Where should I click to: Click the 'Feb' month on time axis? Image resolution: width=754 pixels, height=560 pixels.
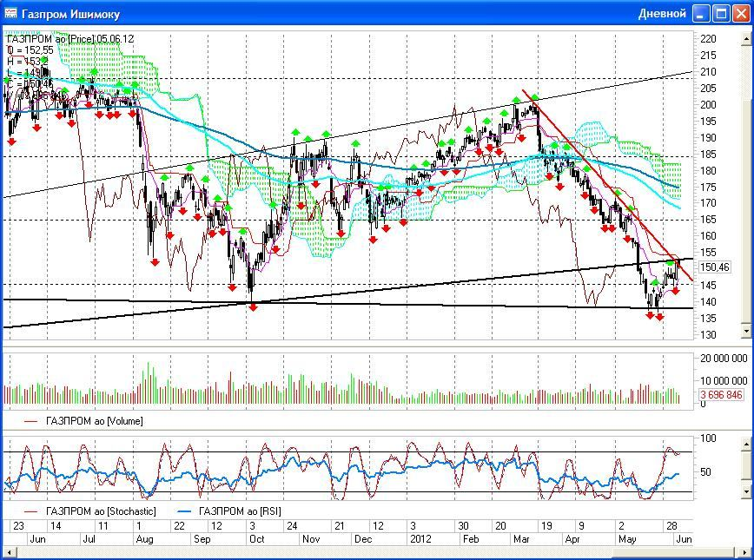point(471,539)
